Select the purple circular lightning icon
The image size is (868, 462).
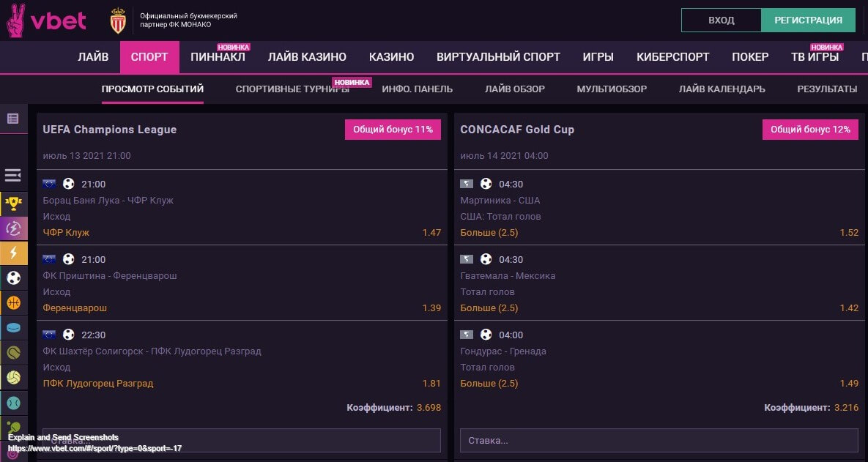click(x=13, y=228)
